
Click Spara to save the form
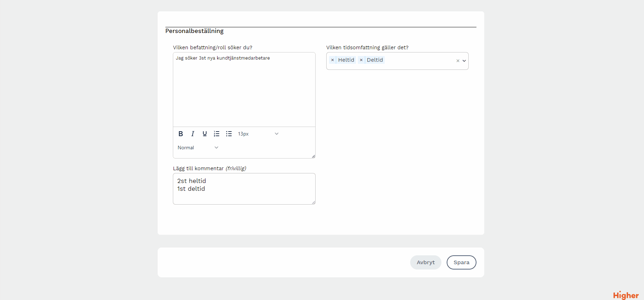(461, 262)
